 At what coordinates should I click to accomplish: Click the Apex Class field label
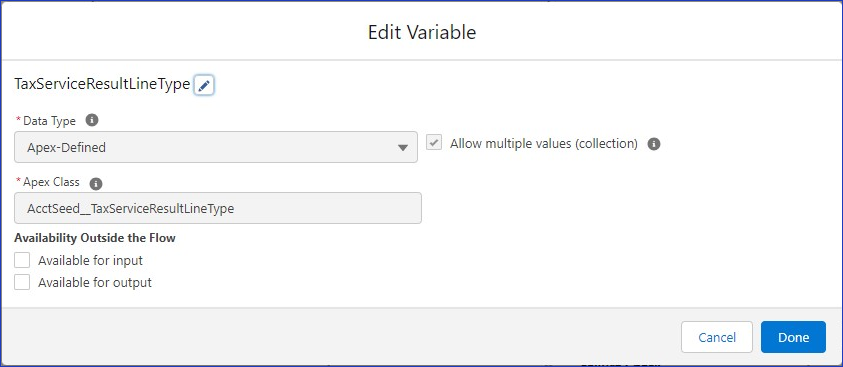(x=52, y=182)
